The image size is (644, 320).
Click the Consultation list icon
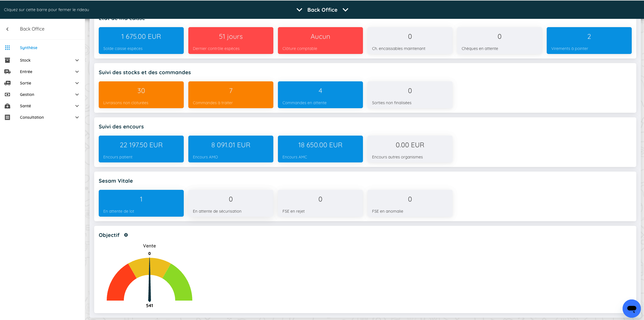coord(7,117)
